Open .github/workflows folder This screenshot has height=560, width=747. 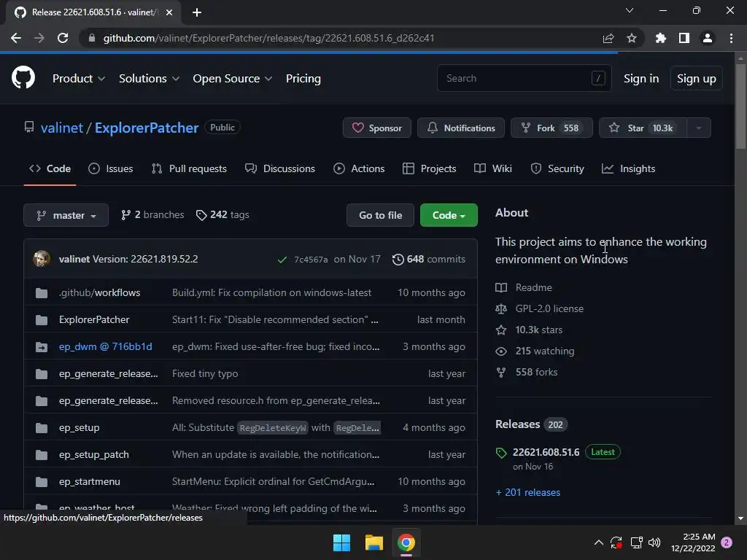coord(99,292)
